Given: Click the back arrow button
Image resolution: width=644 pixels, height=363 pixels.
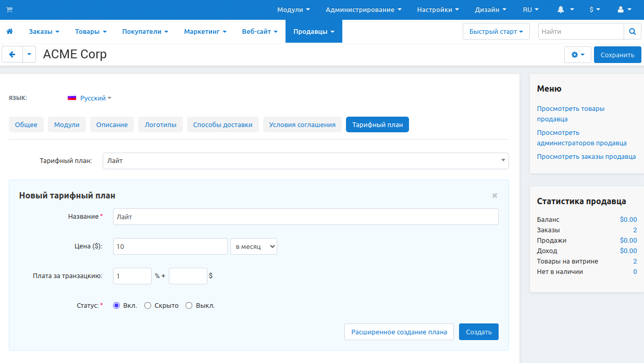Looking at the screenshot, I should (13, 55).
